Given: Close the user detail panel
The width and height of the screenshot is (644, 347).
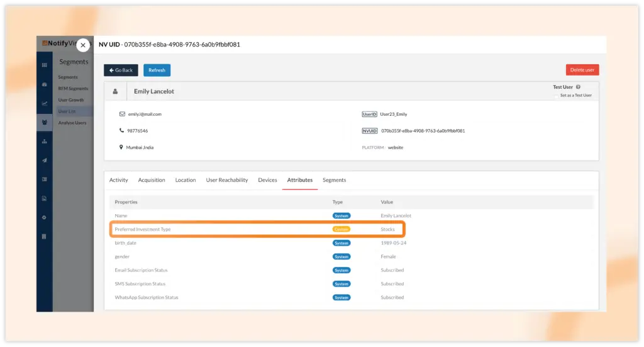Looking at the screenshot, I should 83,45.
